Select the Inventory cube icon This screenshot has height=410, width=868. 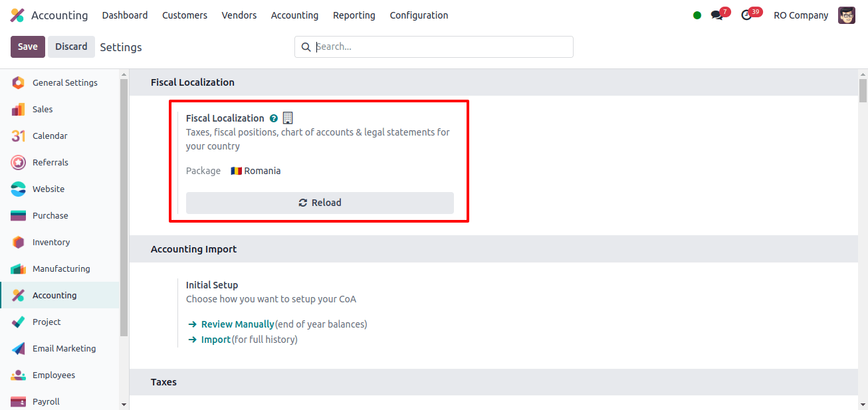18,242
